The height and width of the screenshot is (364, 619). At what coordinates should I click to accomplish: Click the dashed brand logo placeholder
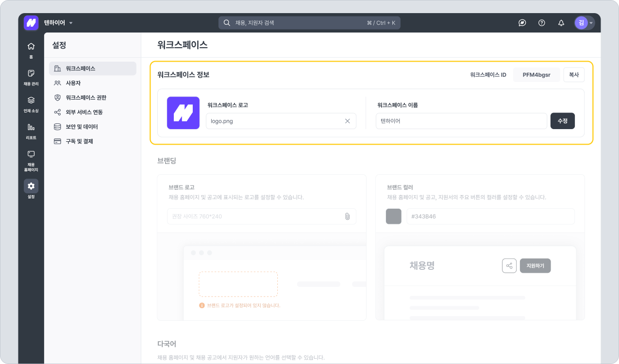pyautogui.click(x=238, y=284)
